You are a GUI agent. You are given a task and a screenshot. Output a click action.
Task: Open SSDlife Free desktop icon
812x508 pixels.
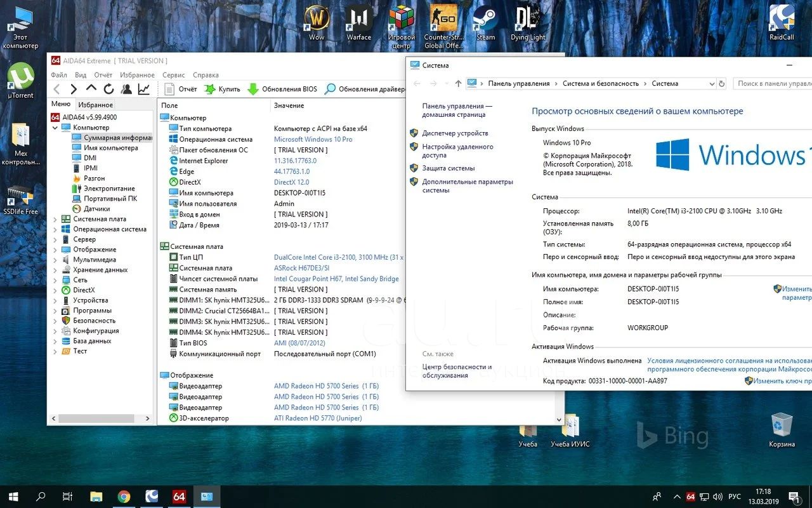pos(21,200)
